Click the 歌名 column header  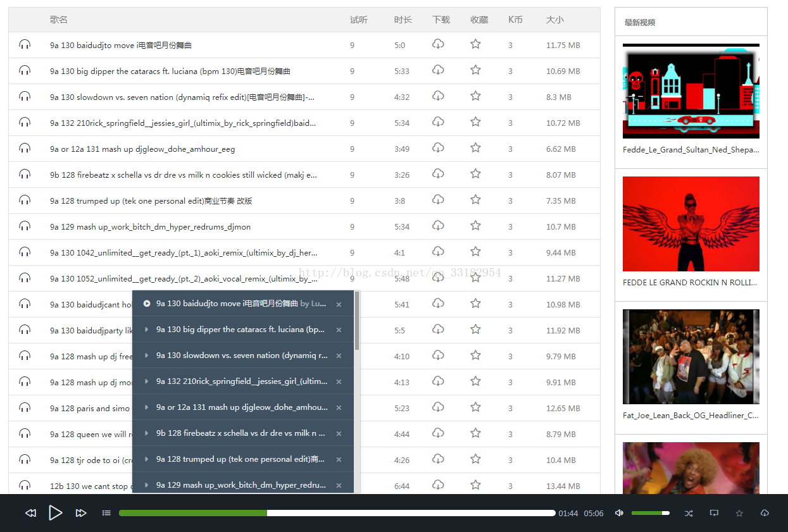pos(59,20)
